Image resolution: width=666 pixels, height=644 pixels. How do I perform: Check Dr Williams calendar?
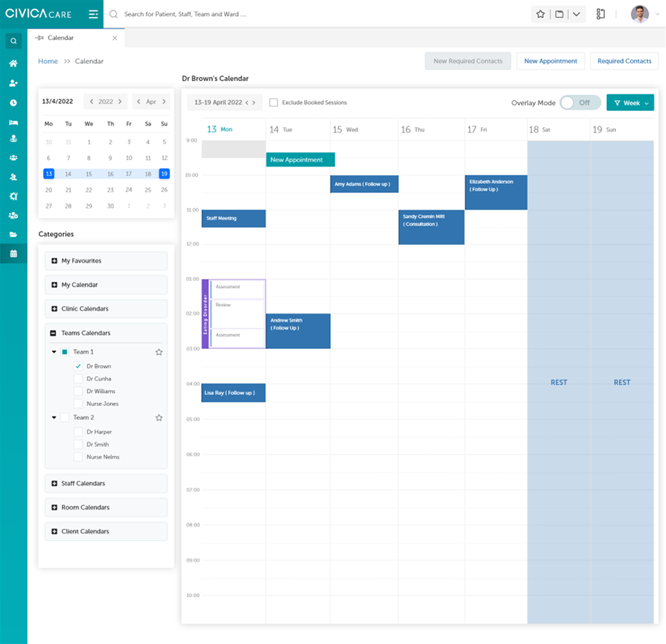pyautogui.click(x=78, y=391)
